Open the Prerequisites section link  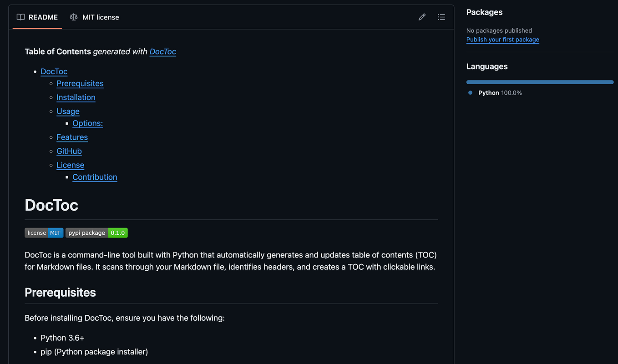click(80, 83)
